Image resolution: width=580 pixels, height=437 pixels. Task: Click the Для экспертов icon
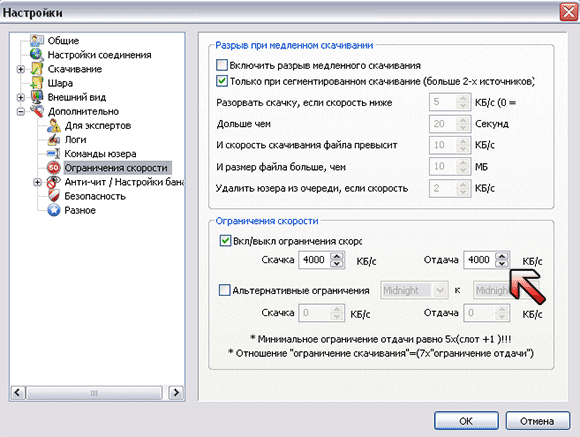pyautogui.click(x=54, y=125)
